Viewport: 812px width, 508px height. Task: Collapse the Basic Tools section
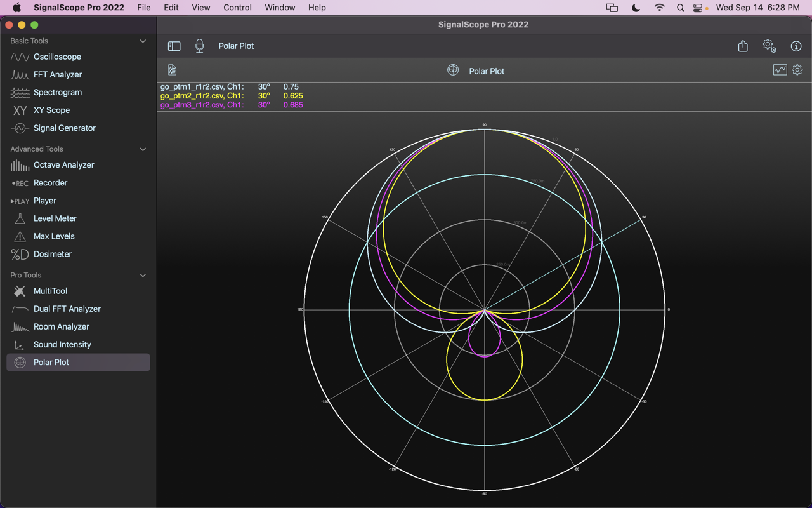click(x=143, y=41)
